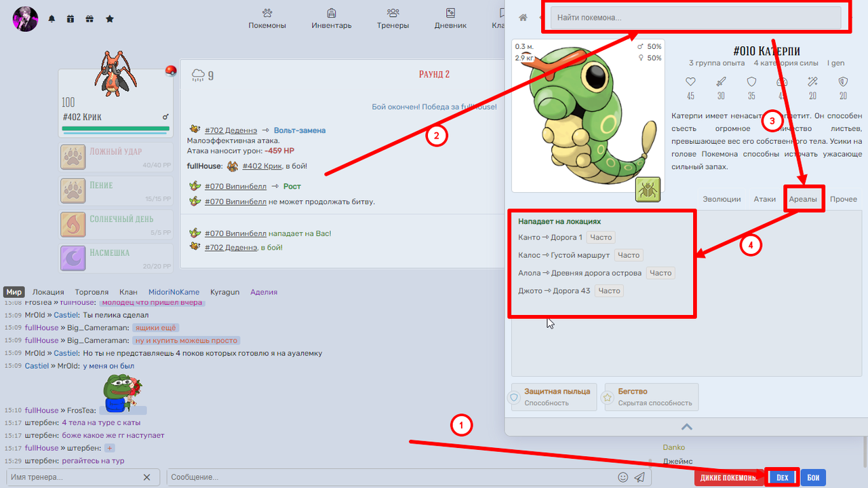Open the emoji picker in chat
Screen dimensions: 868x488
click(623, 477)
